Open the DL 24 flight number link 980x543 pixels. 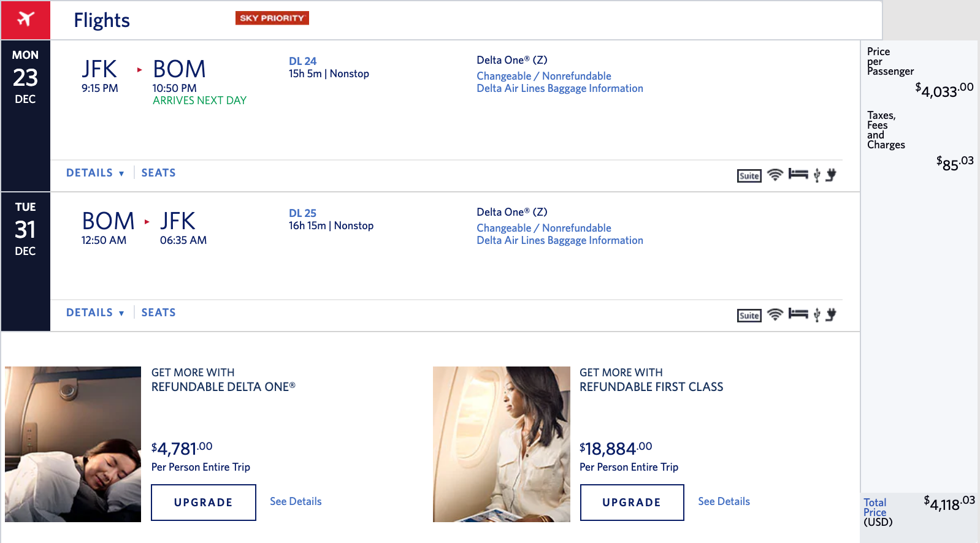(302, 61)
